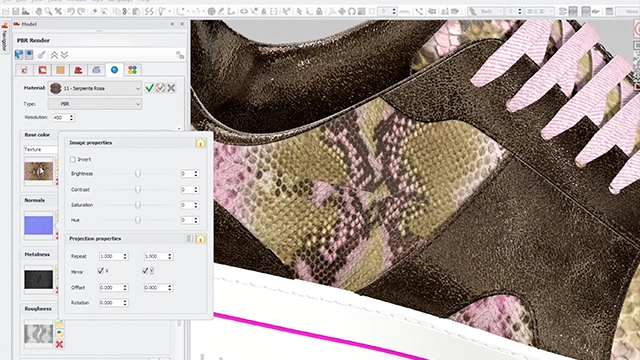This screenshot has height=360, width=640.
Task: Reset Image properties with home icon
Action: tap(200, 143)
